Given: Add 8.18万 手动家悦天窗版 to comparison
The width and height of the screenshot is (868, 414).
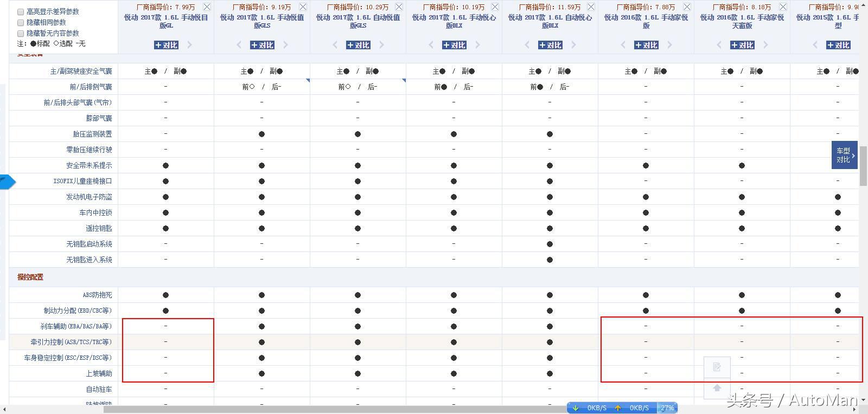Looking at the screenshot, I should pos(742,45).
